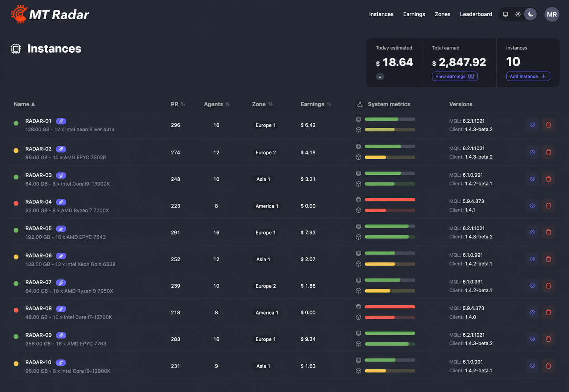The height and width of the screenshot is (392, 569).
Task: Open the Zones page
Action: coord(442,14)
